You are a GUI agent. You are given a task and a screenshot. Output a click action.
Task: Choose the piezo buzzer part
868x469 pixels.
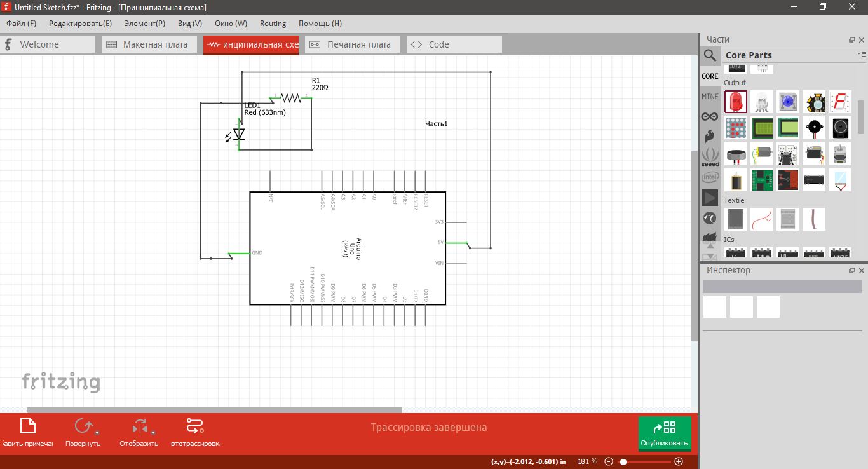pos(814,128)
